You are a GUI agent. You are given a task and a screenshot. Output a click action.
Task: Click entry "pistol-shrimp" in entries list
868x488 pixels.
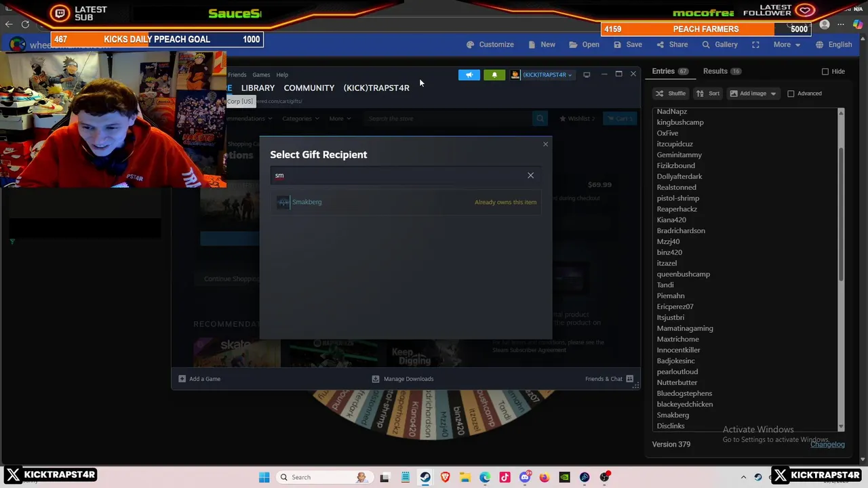(677, 199)
